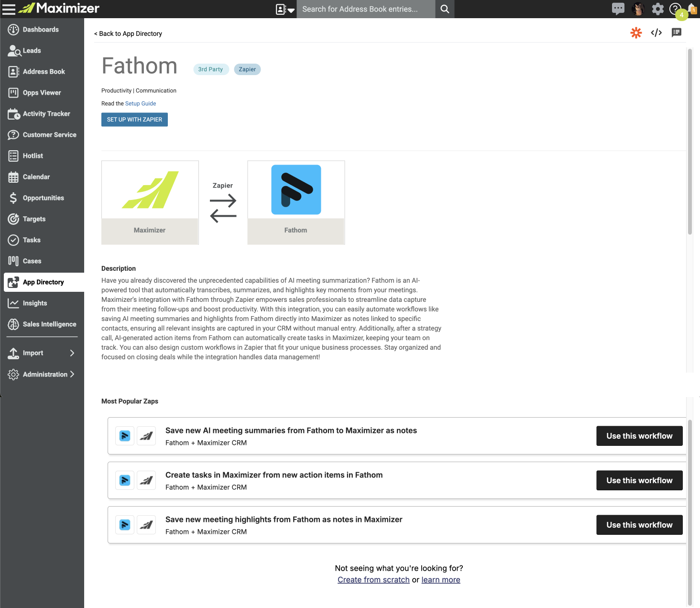Focus the Address Book search field
700x608 pixels.
[x=366, y=9]
